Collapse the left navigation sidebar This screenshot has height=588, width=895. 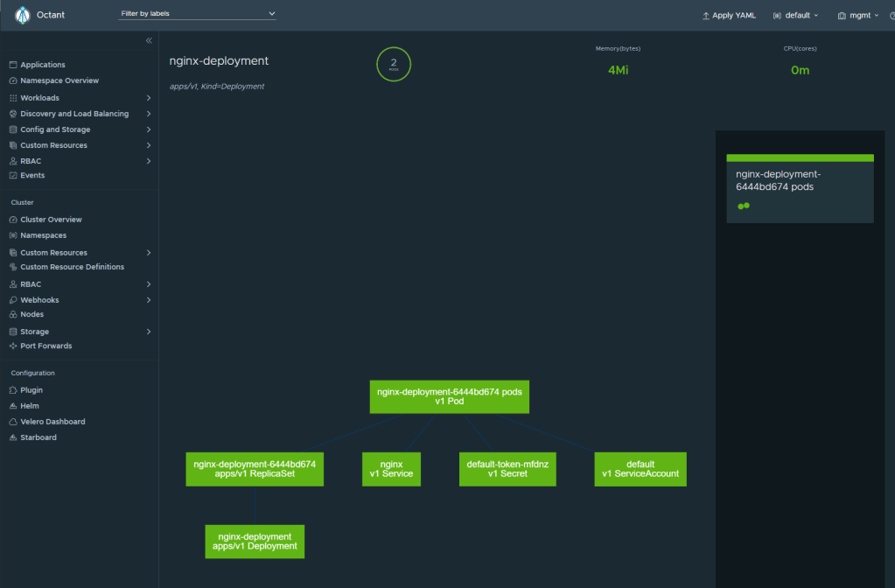149,41
